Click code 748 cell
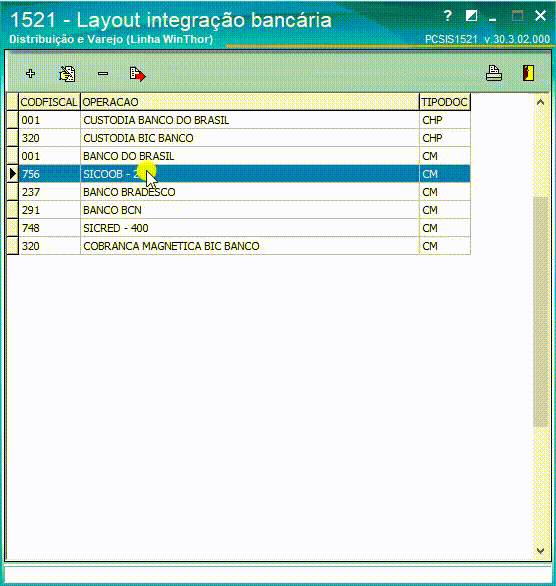Viewport: 556px width, 586px height. click(x=49, y=228)
